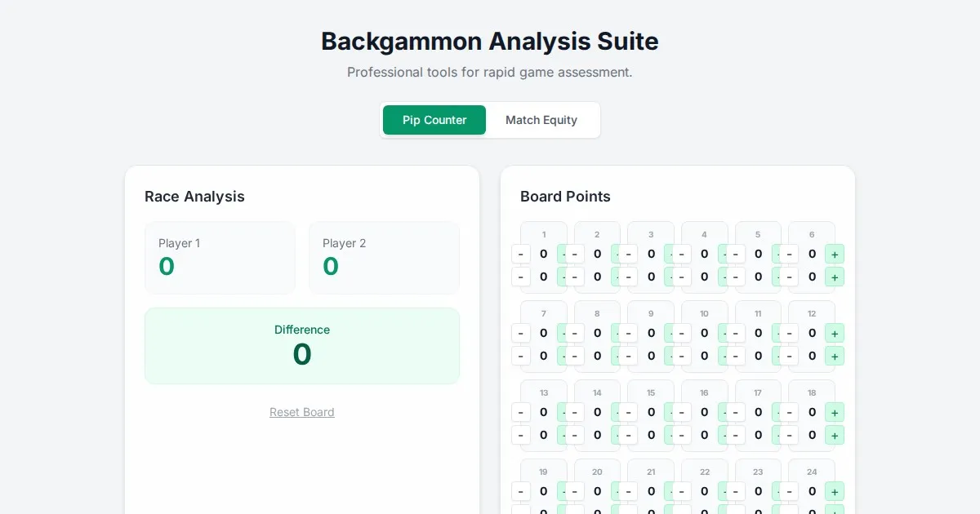Click the Difference value box

[x=302, y=345]
